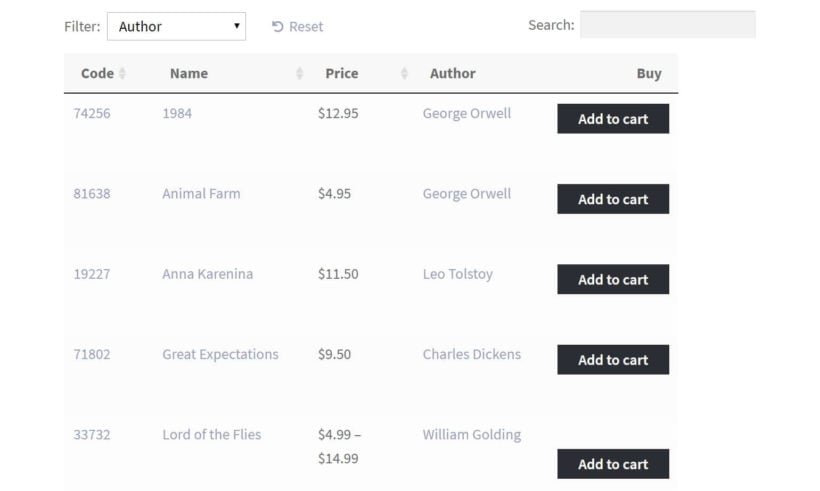820x491 pixels.
Task: Click the Filter: label
Action: (x=82, y=27)
